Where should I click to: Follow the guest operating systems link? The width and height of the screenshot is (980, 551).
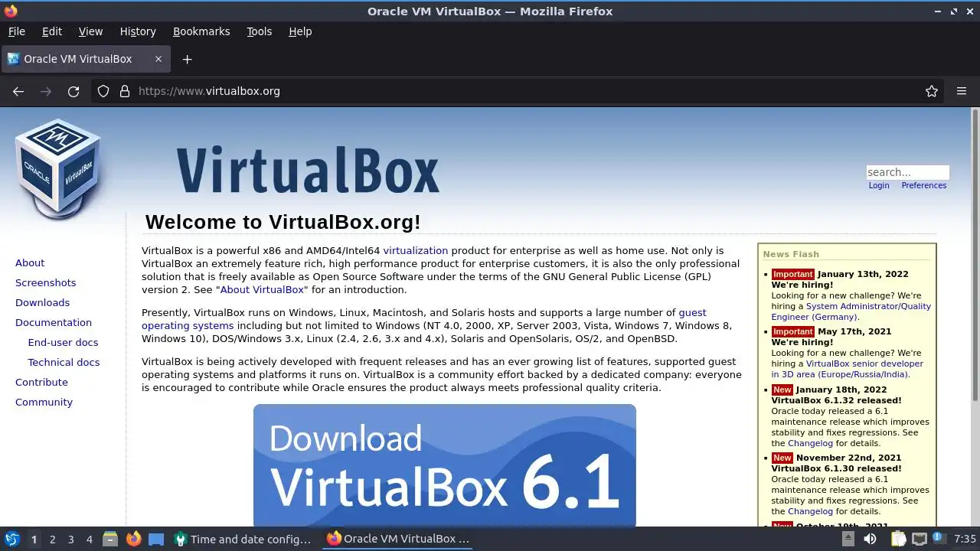424,318
